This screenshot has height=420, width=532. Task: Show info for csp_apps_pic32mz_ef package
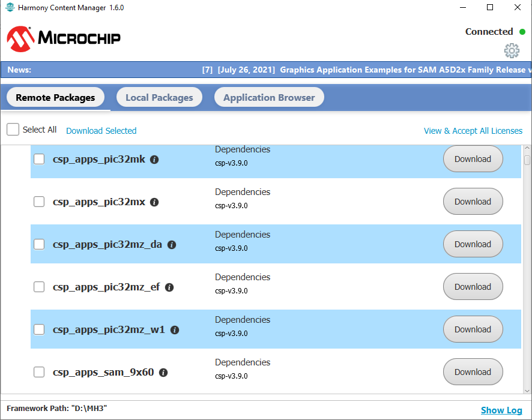(x=169, y=287)
